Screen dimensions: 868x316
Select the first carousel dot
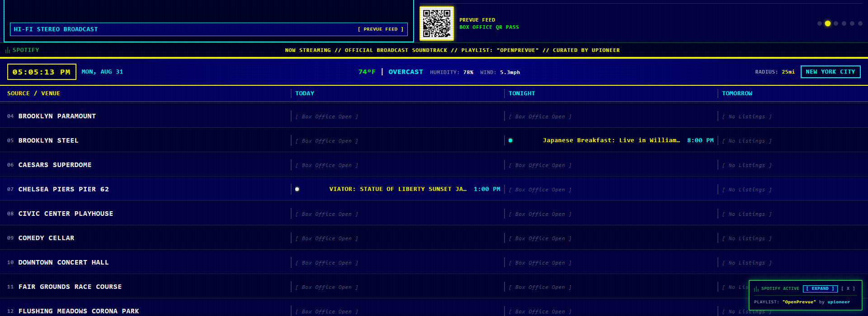point(820,23)
